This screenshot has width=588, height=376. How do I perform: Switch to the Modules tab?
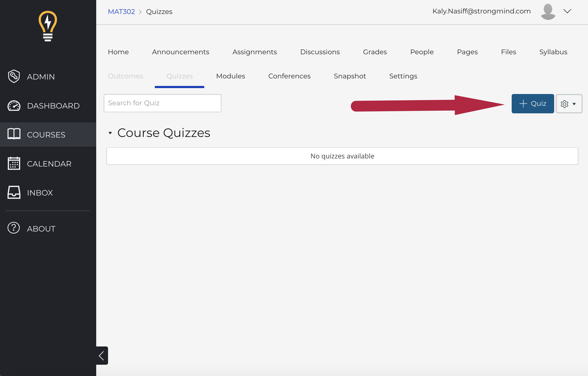(231, 76)
